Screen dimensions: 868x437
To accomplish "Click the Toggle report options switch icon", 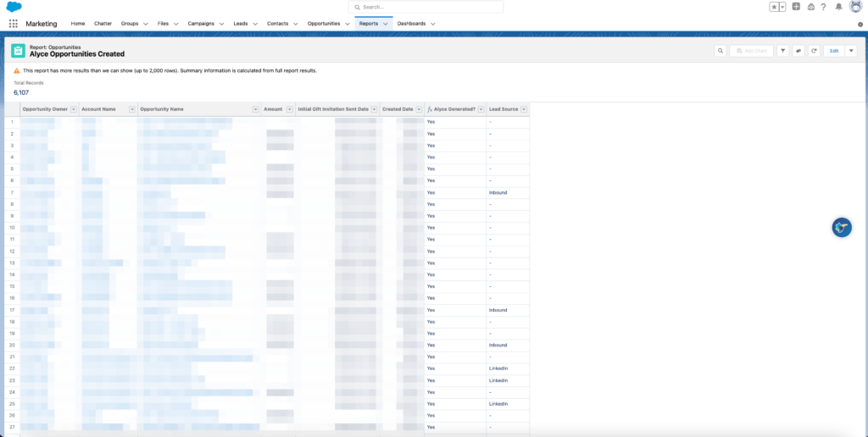I will tap(798, 51).
